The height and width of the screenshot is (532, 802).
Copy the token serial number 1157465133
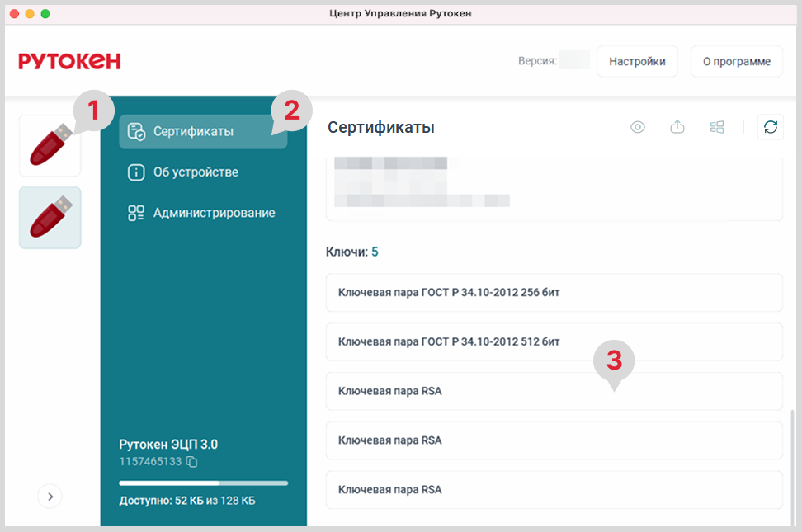191,461
